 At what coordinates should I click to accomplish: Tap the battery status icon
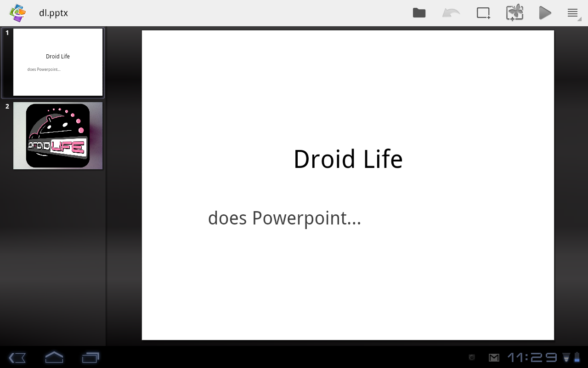(577, 357)
